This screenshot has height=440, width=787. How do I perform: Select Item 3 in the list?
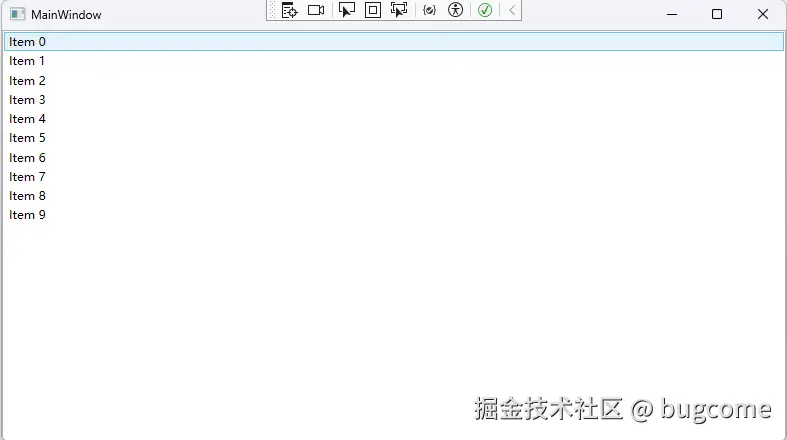(394, 100)
